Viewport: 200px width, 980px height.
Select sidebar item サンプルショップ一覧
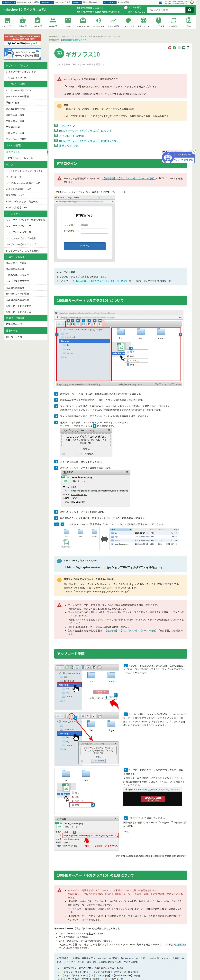[x=26, y=232]
